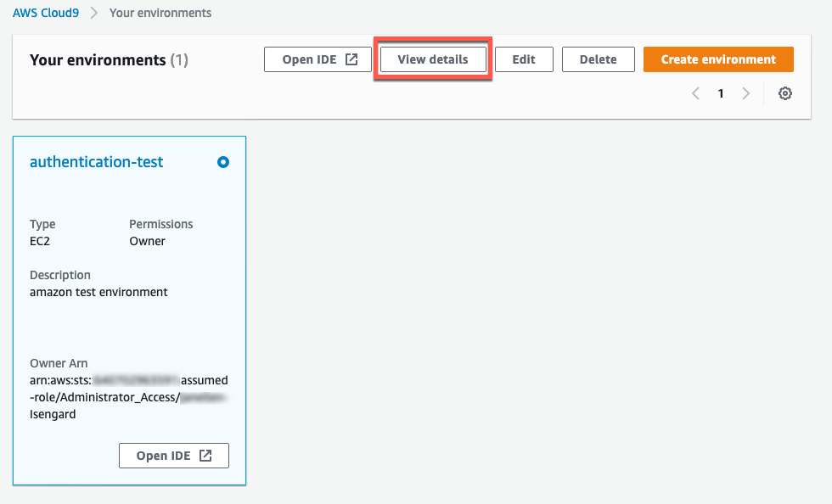Click the Description label in the card
This screenshot has width=832, height=504.
click(x=60, y=275)
